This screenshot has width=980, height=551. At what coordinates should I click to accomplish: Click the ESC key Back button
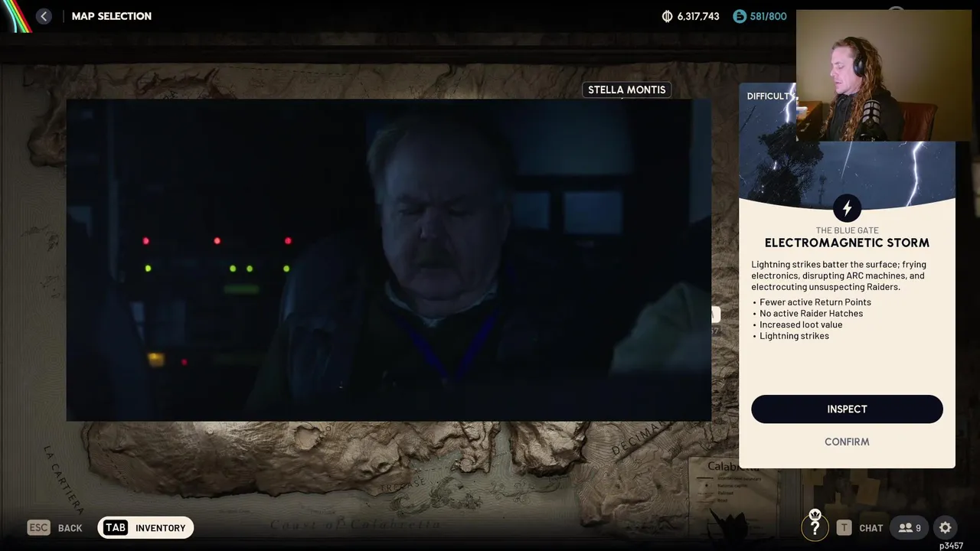(x=54, y=527)
